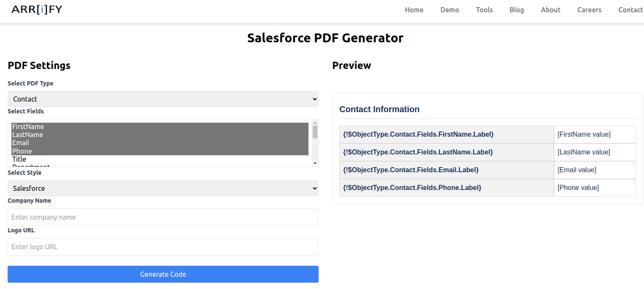Click the Logo URL field
The image size is (644, 289).
pyautogui.click(x=163, y=247)
